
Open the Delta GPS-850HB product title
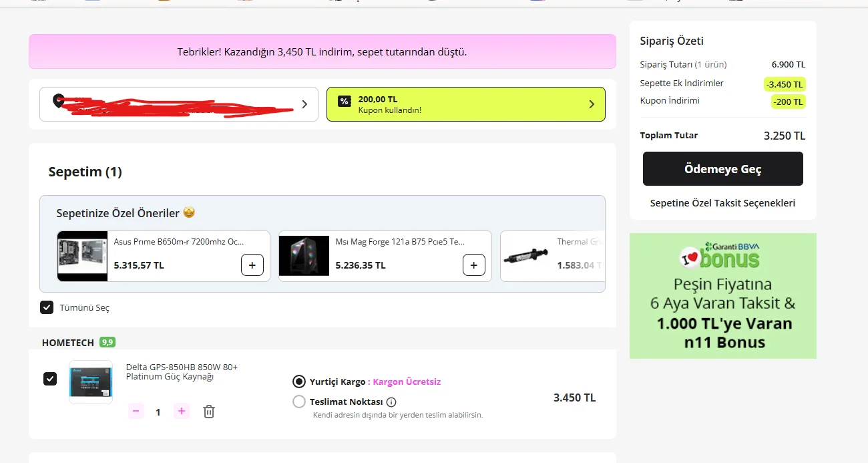[182, 372]
